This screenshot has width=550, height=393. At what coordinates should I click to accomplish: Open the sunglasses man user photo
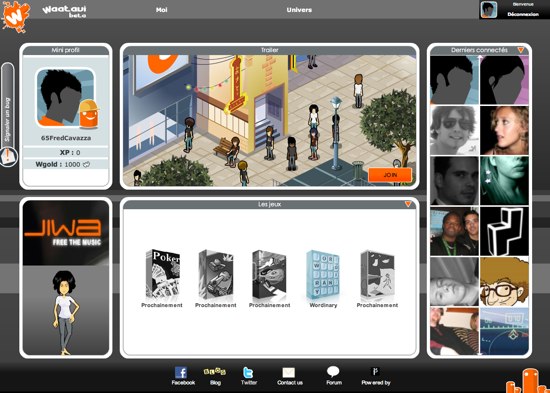point(454,130)
